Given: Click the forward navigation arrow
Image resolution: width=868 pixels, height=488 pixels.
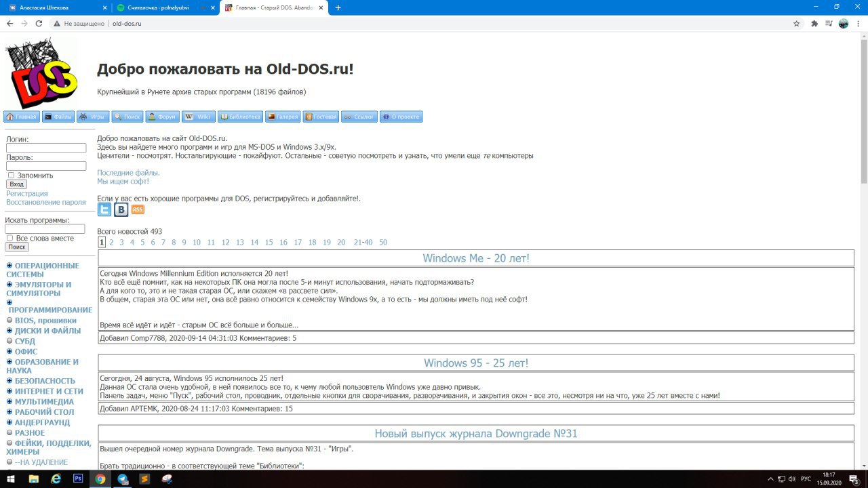Looking at the screenshot, I should (x=24, y=23).
